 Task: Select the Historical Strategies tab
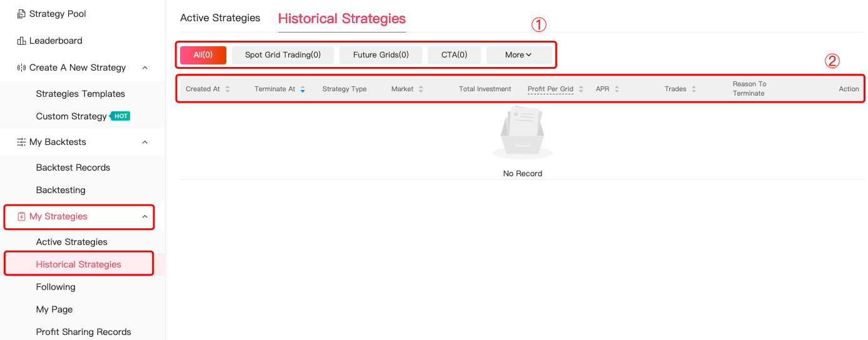click(x=341, y=19)
